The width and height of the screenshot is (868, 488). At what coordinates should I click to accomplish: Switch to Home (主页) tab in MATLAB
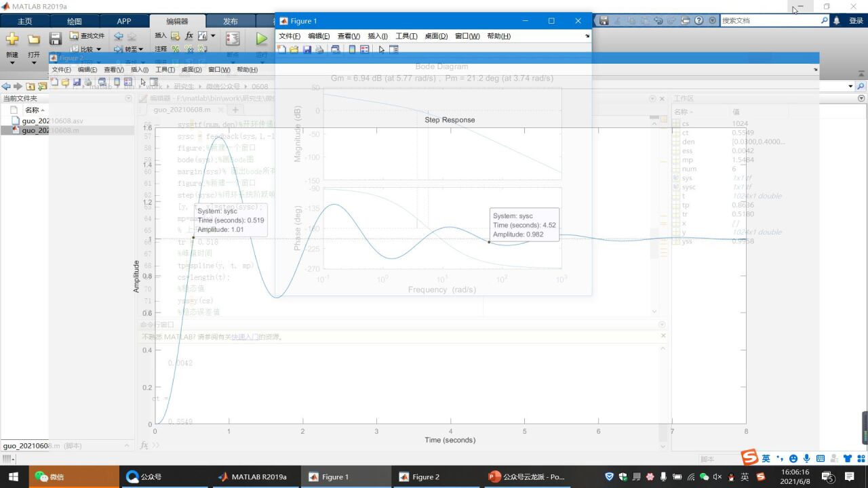pyautogui.click(x=24, y=21)
